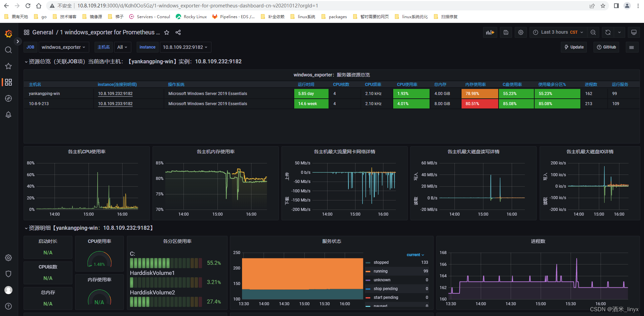Open the JOB variable dropdown windwos_exporter

[64, 47]
